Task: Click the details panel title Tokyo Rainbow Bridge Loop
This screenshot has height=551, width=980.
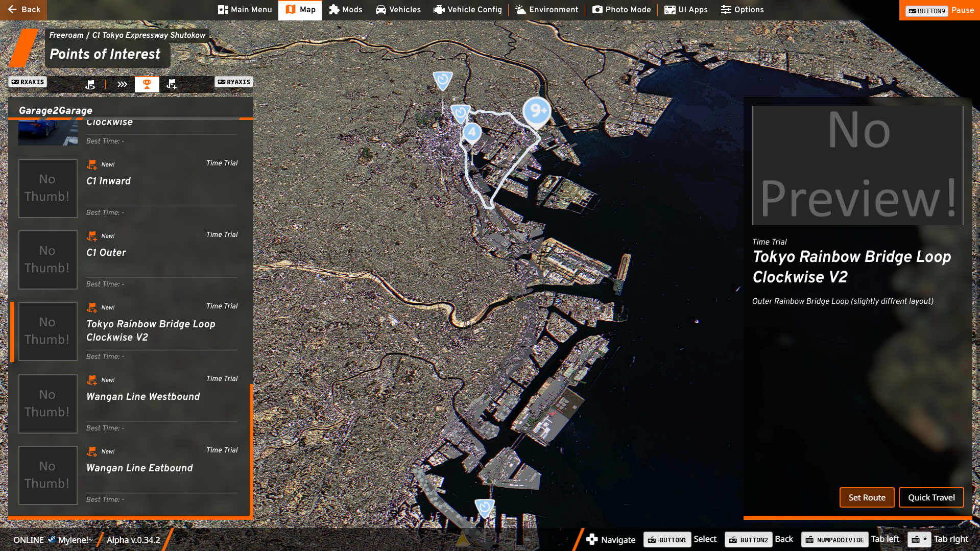Action: click(x=852, y=267)
